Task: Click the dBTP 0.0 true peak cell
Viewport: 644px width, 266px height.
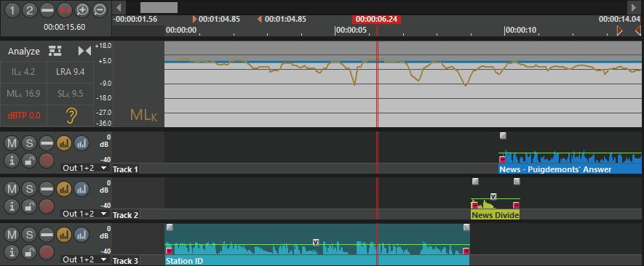Action: pos(24,116)
